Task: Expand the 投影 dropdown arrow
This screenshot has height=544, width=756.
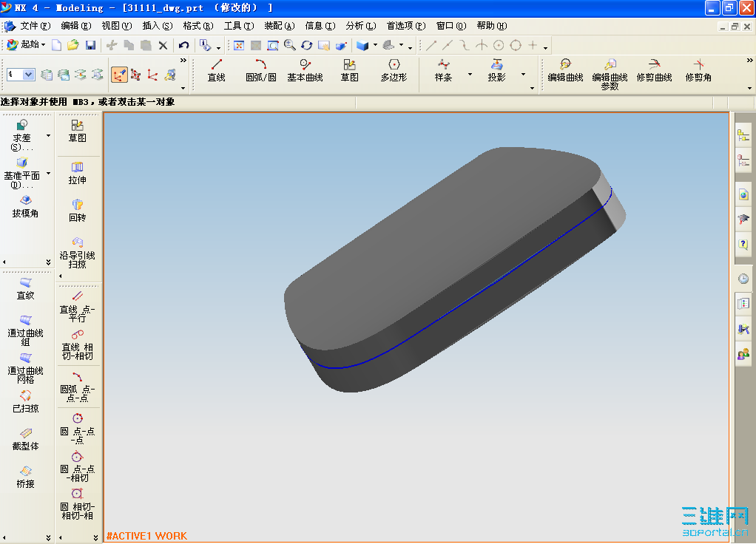Action: (523, 74)
